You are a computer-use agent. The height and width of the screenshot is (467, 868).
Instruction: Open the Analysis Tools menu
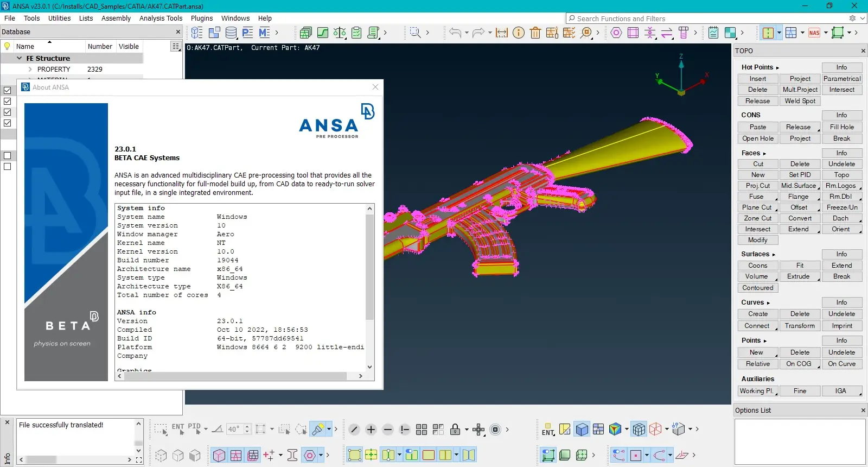[x=161, y=18]
